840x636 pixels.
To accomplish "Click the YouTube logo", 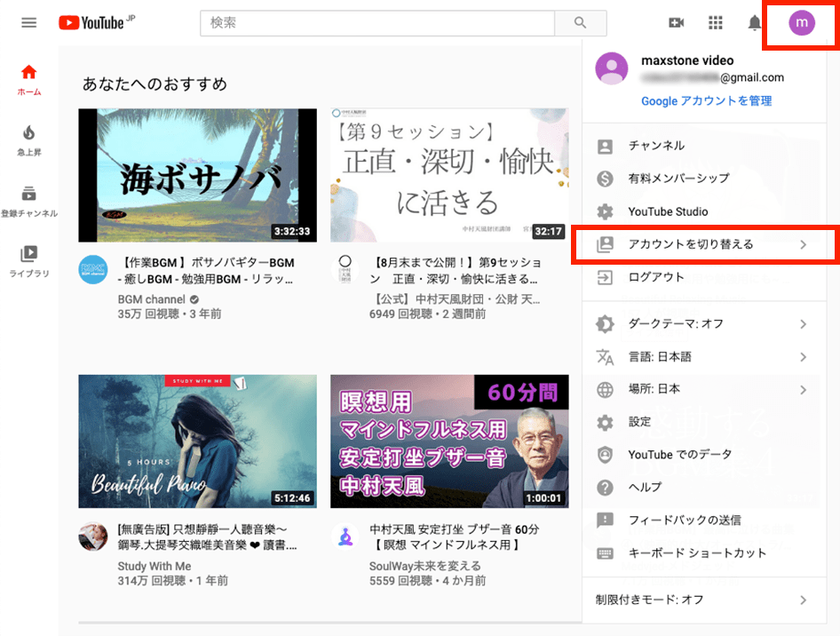I will click(93, 22).
